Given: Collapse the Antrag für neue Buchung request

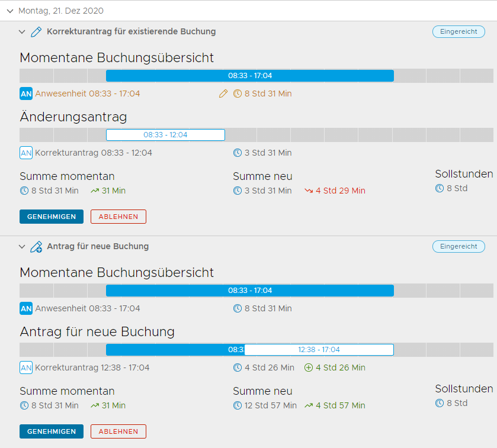Looking at the screenshot, I should [23, 247].
